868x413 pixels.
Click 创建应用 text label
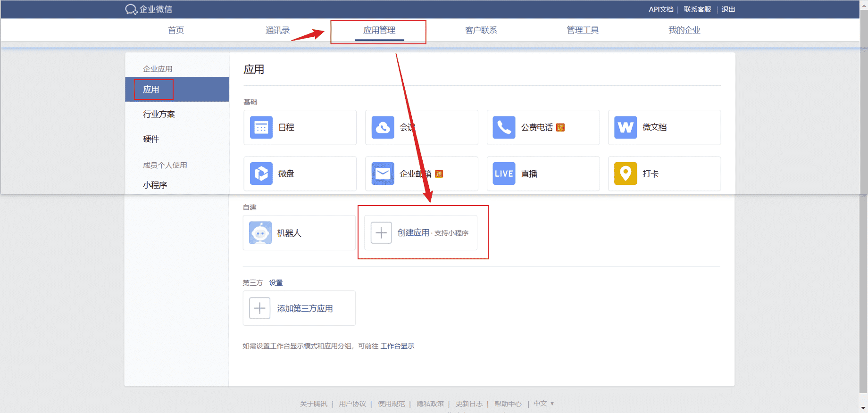coord(414,233)
